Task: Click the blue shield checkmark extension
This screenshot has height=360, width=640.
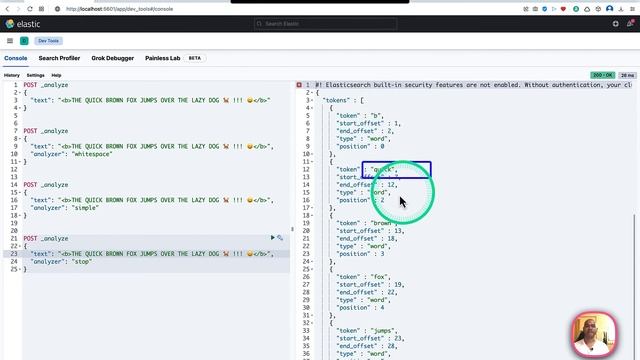Action: 544,9
